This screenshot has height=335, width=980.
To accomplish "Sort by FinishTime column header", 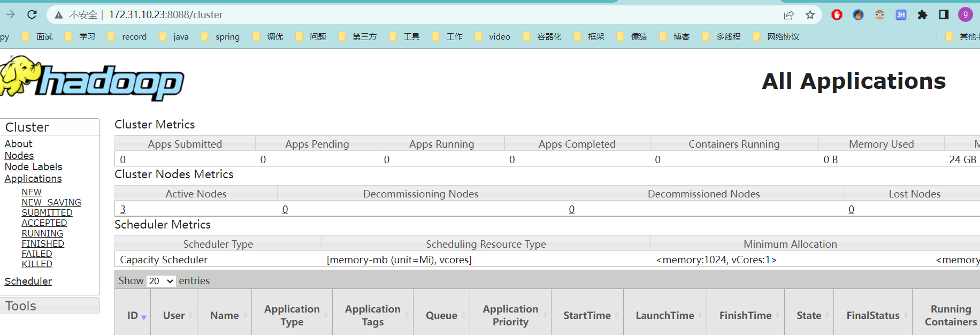I will click(x=745, y=316).
